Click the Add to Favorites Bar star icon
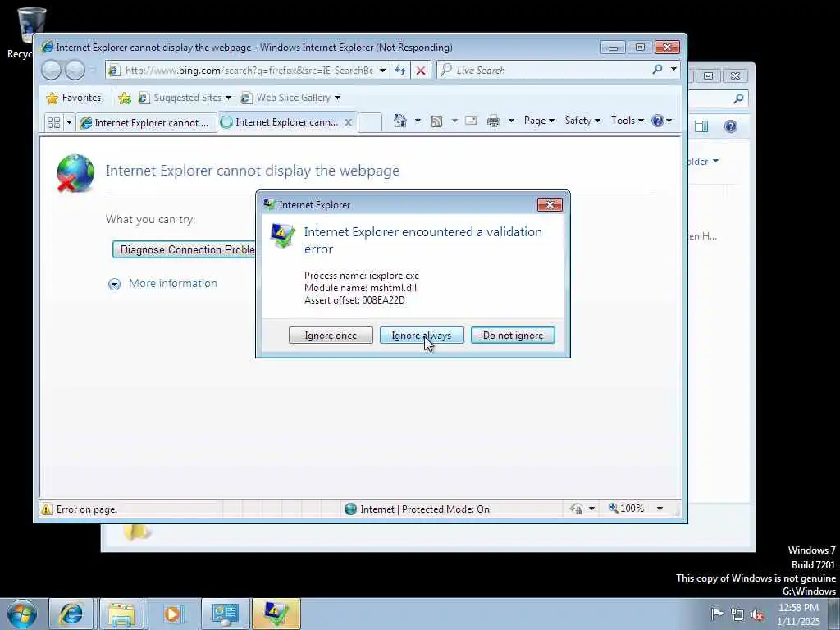The image size is (840, 630). [x=125, y=98]
